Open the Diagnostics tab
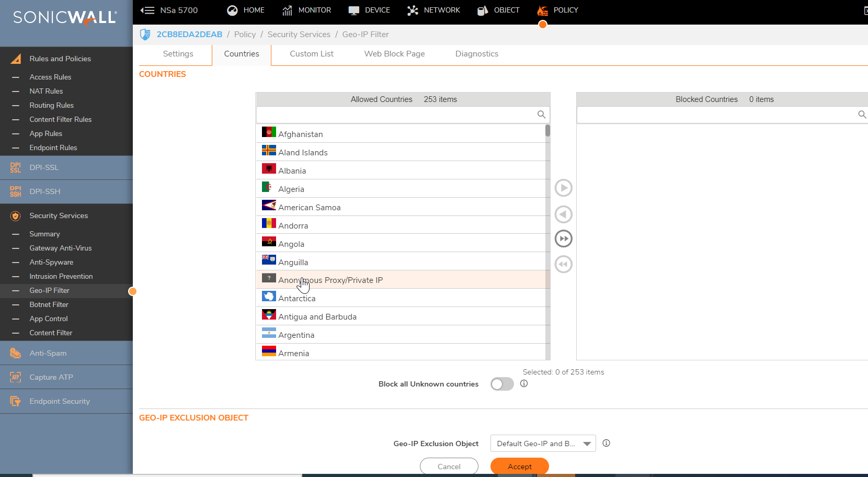This screenshot has width=868, height=477. click(476, 54)
